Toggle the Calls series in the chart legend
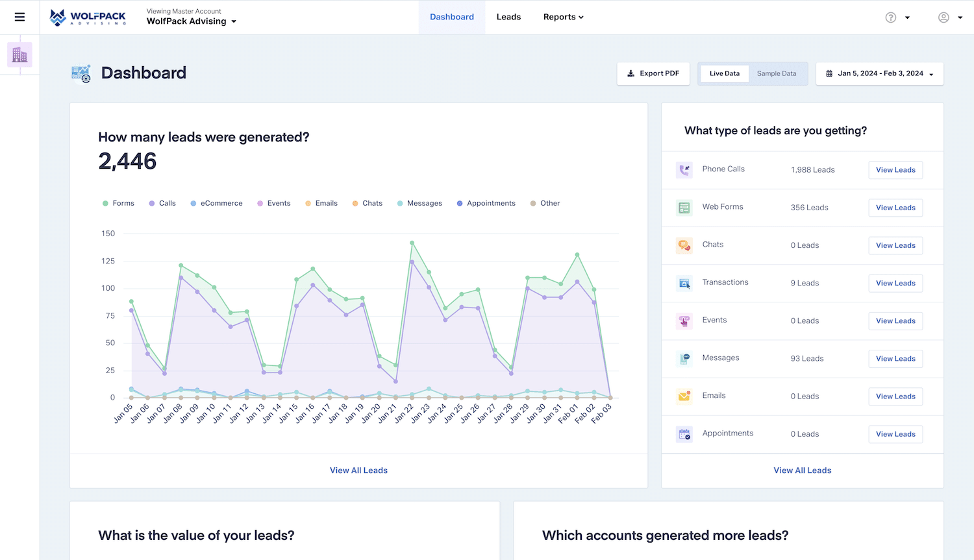This screenshot has width=974, height=560. coord(162,203)
